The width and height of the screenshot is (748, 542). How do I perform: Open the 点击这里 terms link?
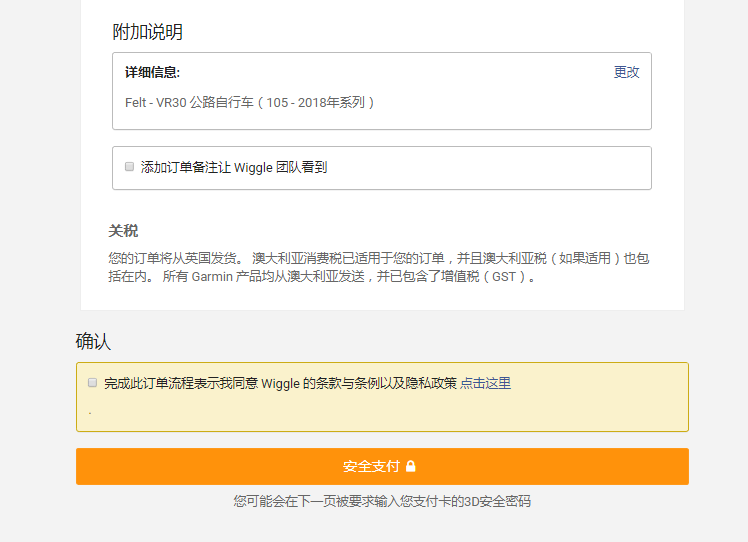(x=485, y=383)
